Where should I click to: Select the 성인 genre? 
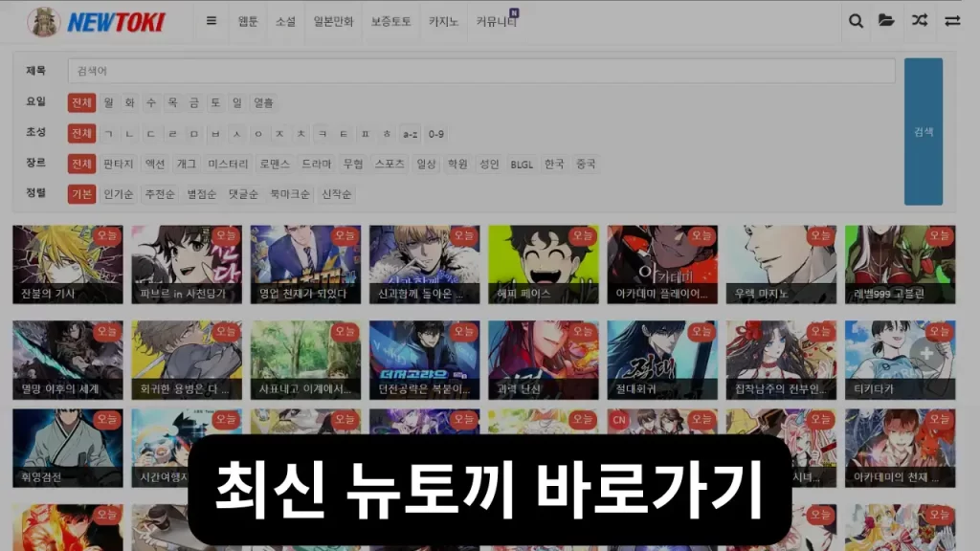489,164
